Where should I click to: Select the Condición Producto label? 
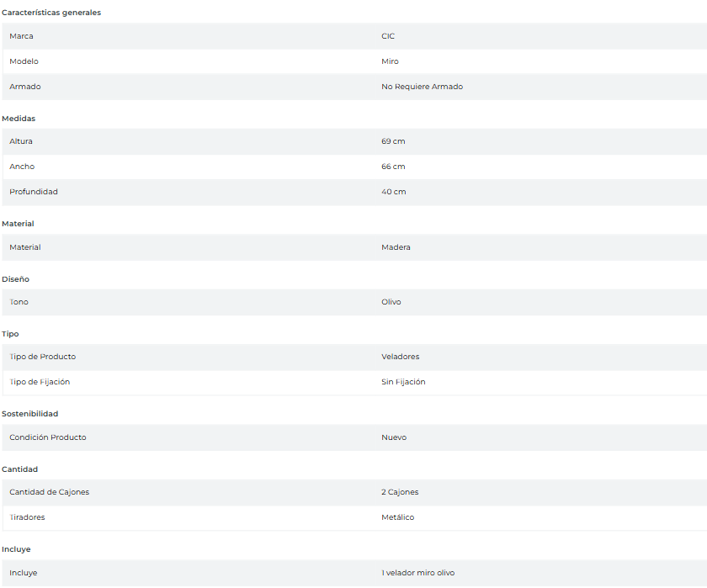coord(48,437)
